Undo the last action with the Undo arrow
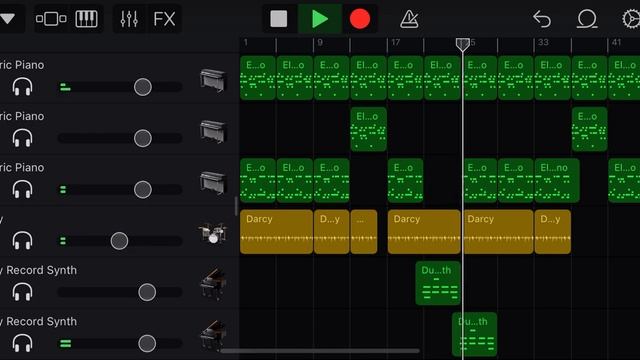Screen dimensions: 640x360 pyautogui.click(x=542, y=19)
